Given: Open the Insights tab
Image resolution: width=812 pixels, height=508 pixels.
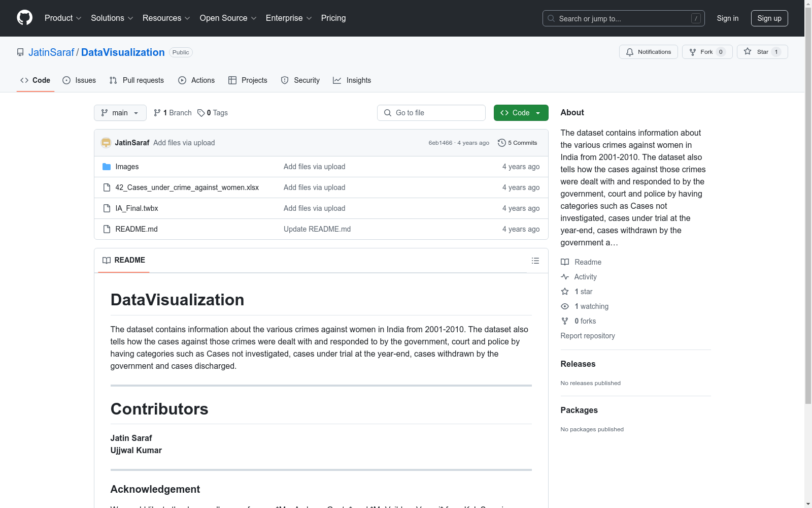Looking at the screenshot, I should (x=352, y=80).
